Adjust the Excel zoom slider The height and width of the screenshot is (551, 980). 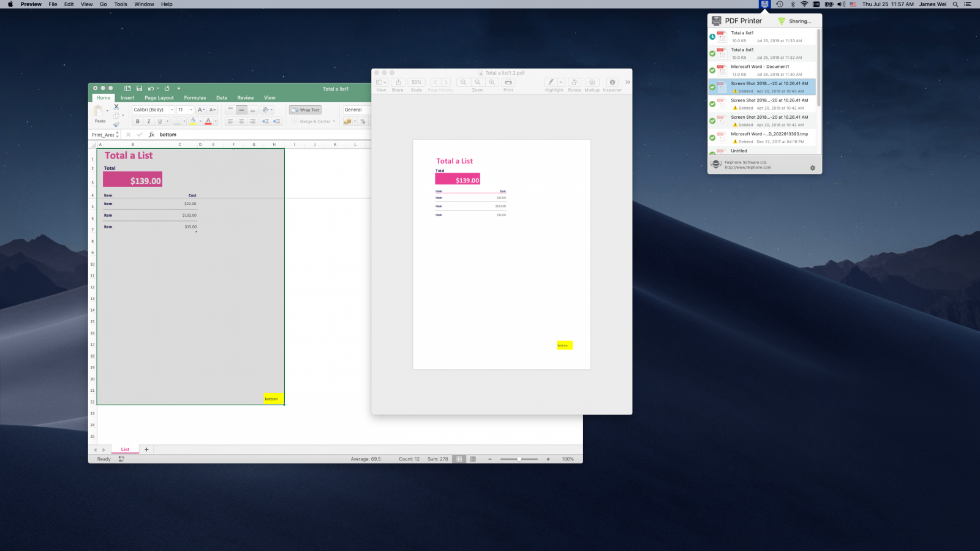[x=519, y=459]
